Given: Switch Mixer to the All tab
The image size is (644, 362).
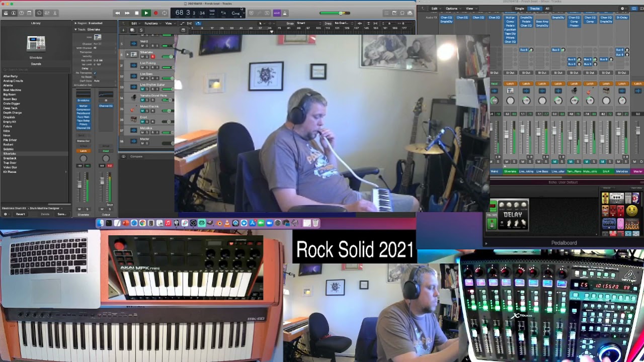Looking at the screenshot, I should (x=547, y=9).
